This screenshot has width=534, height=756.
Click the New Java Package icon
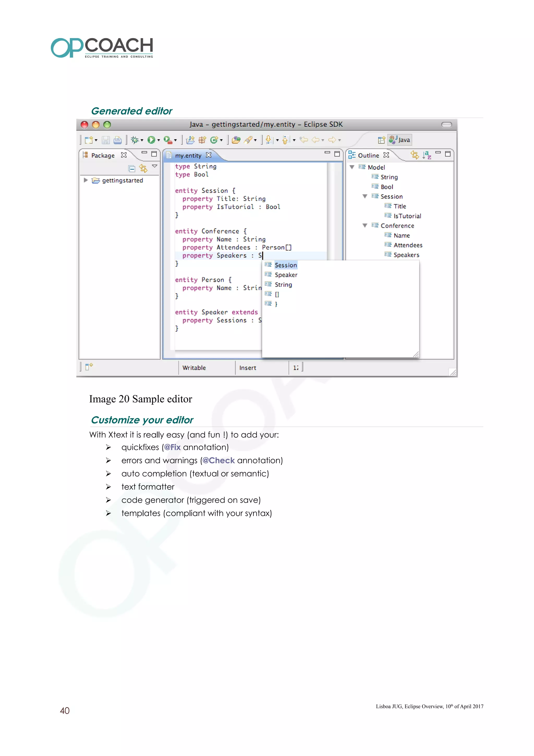(202, 140)
